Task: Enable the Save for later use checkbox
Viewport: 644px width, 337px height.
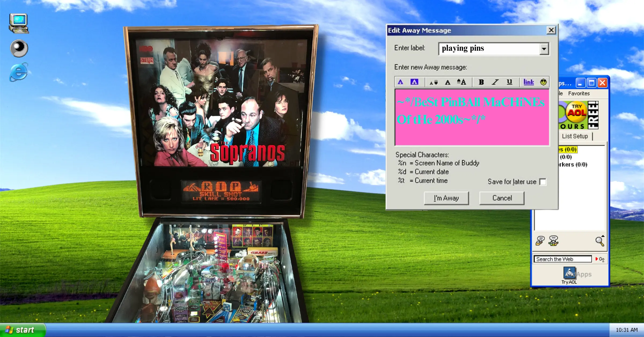Action: 543,182
